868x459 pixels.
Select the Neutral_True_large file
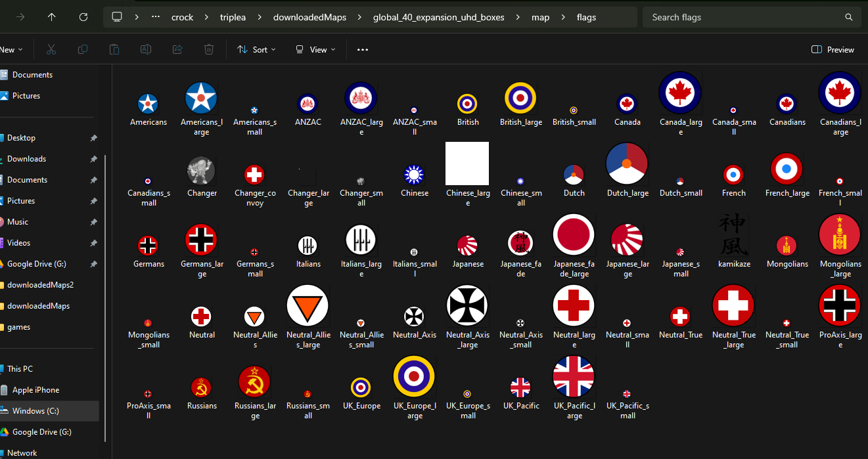point(733,305)
